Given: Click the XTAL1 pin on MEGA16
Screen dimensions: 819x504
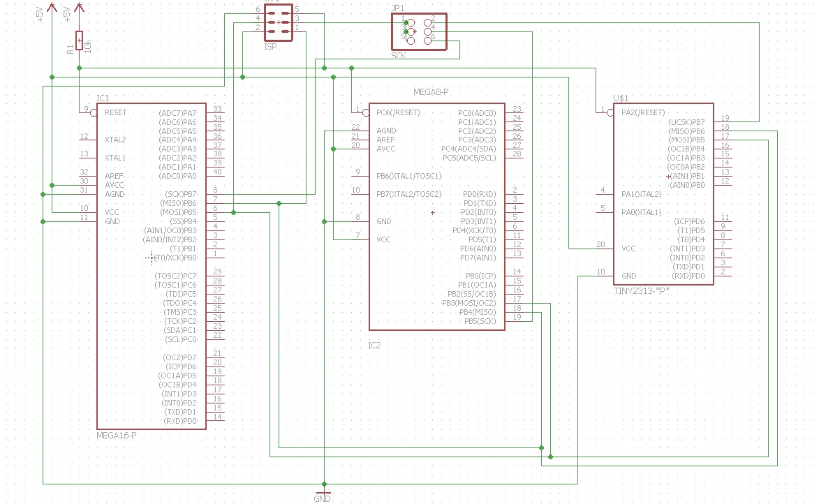Looking at the screenshot, I should pyautogui.click(x=115, y=158).
